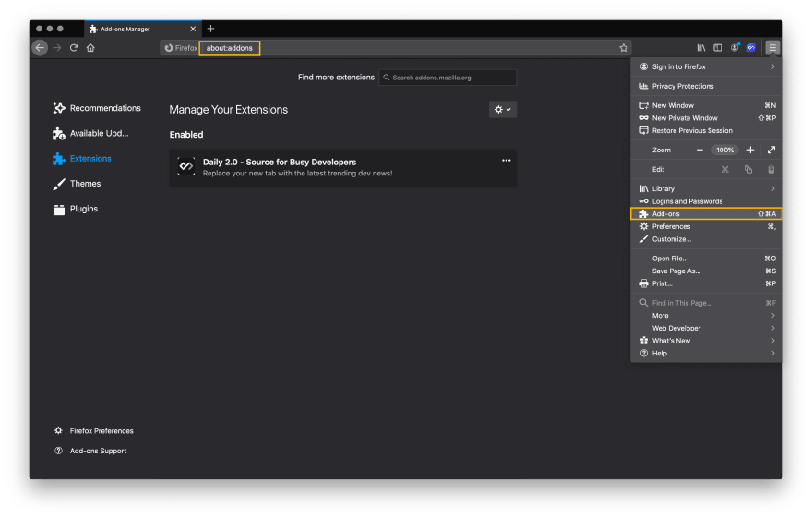Expand the More submenu
Screen dimensions: 812x518
(x=707, y=316)
